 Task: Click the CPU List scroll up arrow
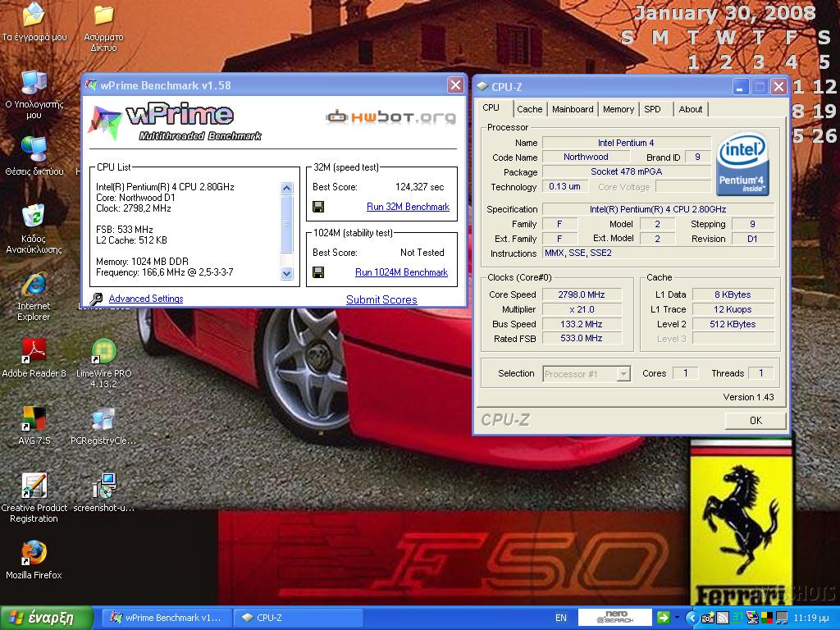click(x=286, y=188)
